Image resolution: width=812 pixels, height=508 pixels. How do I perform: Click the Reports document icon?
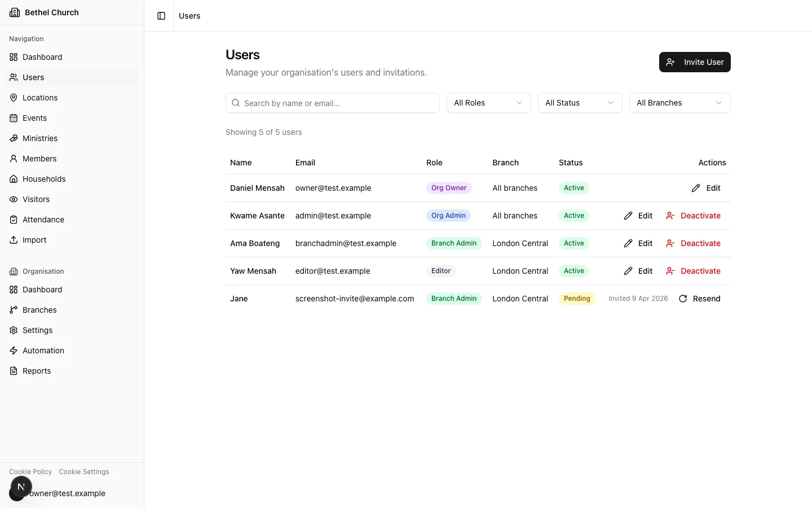pyautogui.click(x=14, y=371)
